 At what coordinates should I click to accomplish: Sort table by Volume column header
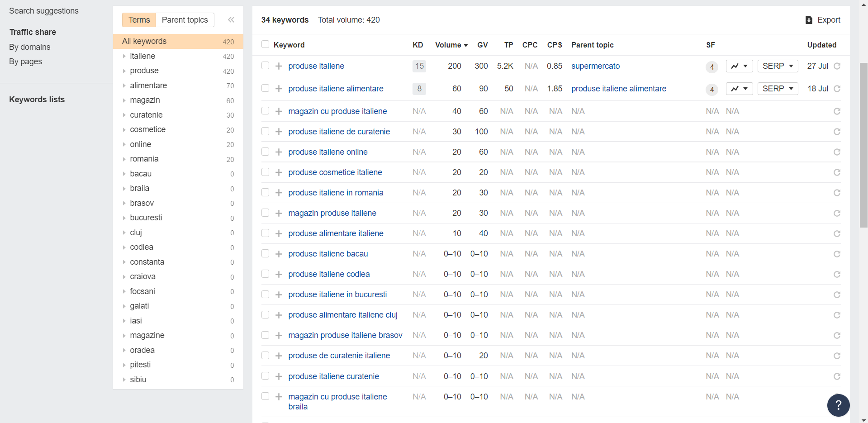[x=451, y=45]
